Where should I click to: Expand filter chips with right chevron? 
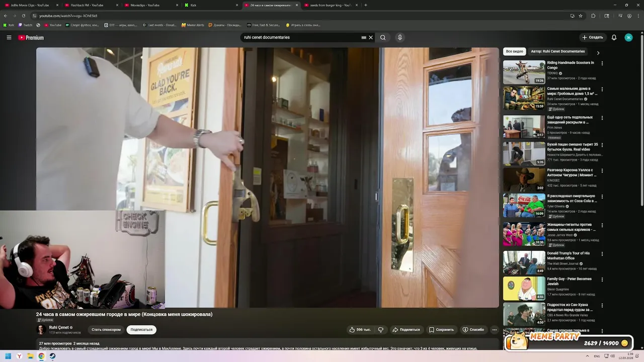pyautogui.click(x=598, y=53)
